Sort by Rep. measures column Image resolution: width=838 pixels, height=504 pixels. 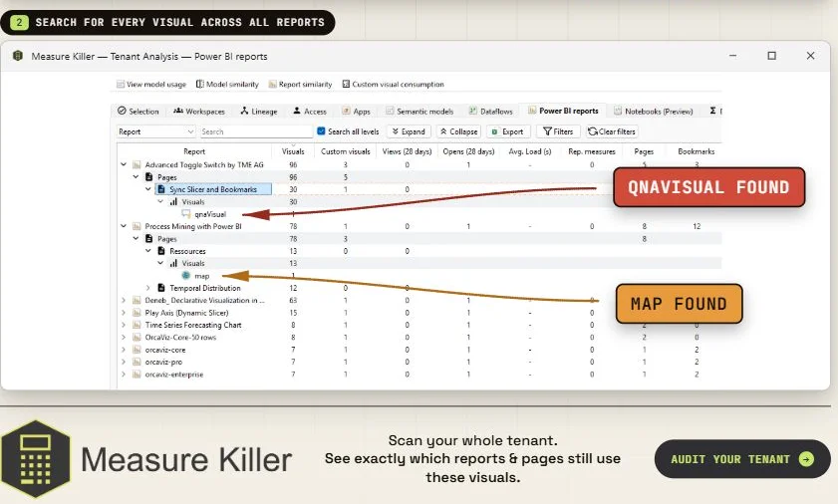(592, 151)
